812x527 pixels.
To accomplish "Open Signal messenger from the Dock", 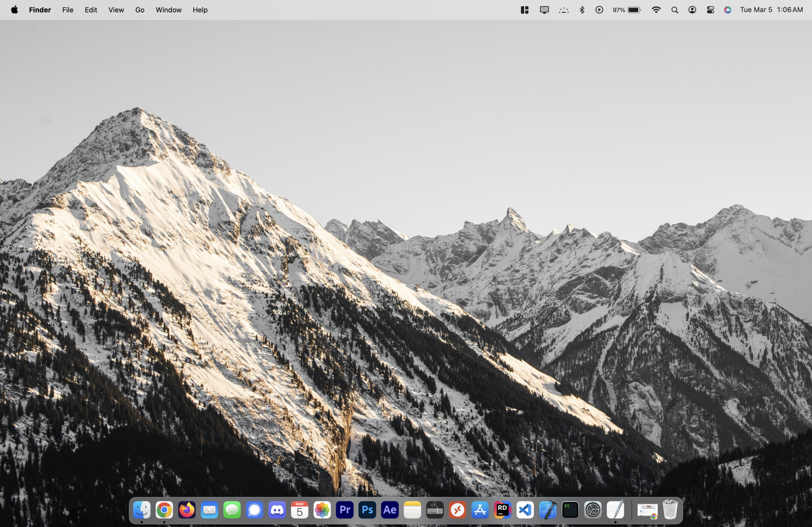I will coord(255,510).
